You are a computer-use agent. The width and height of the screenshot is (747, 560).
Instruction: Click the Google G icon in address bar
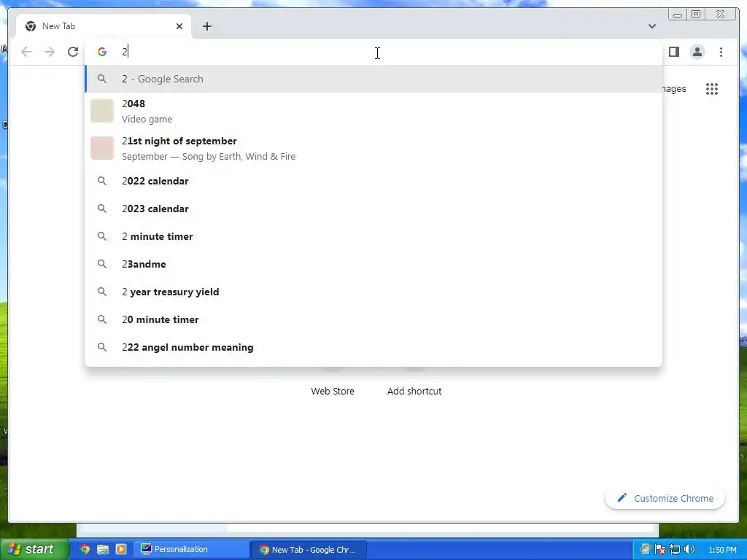coord(102,52)
